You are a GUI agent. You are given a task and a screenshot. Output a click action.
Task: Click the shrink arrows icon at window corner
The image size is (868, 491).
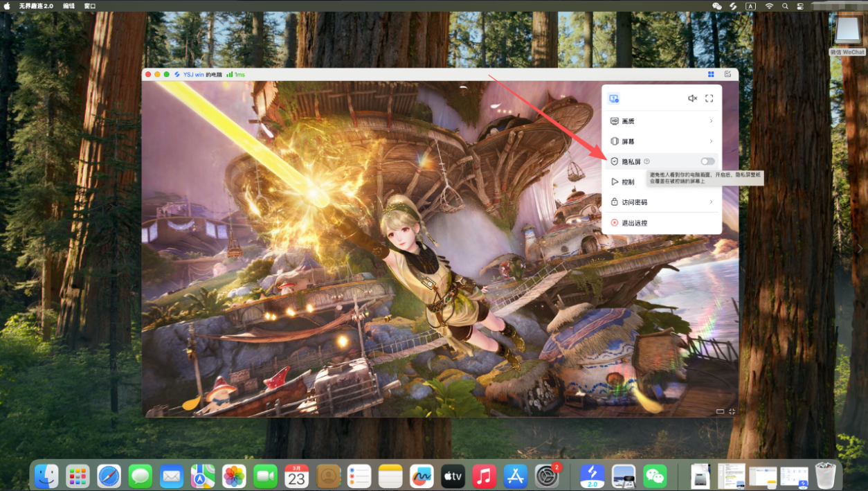coord(732,411)
